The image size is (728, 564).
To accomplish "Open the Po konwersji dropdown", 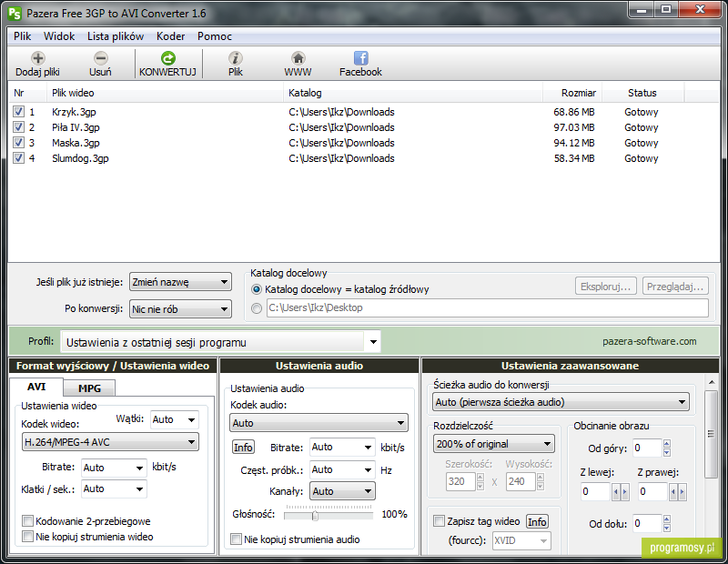I will (180, 308).
